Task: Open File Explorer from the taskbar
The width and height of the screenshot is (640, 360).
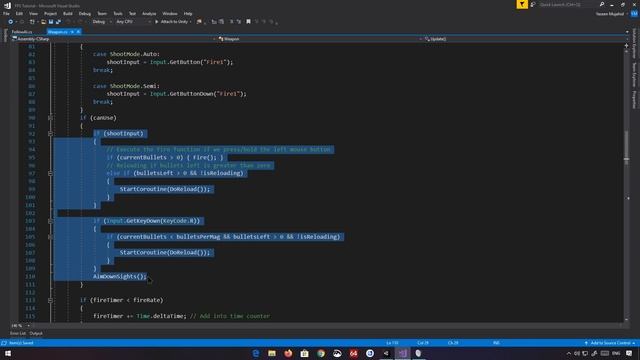Action: click(272, 353)
